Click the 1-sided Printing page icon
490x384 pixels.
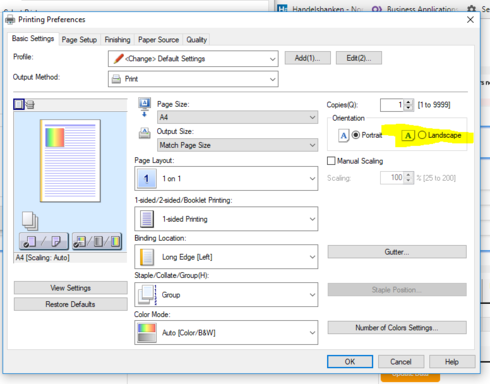pos(147,219)
